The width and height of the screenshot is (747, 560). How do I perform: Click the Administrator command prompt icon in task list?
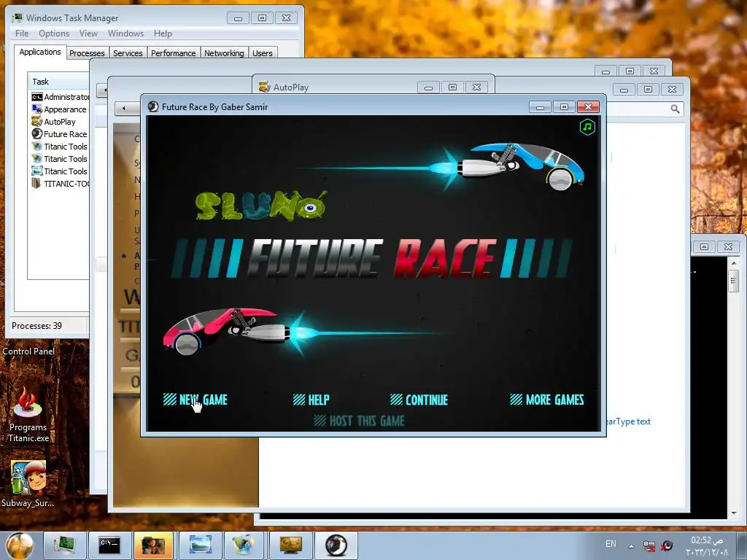pos(36,97)
